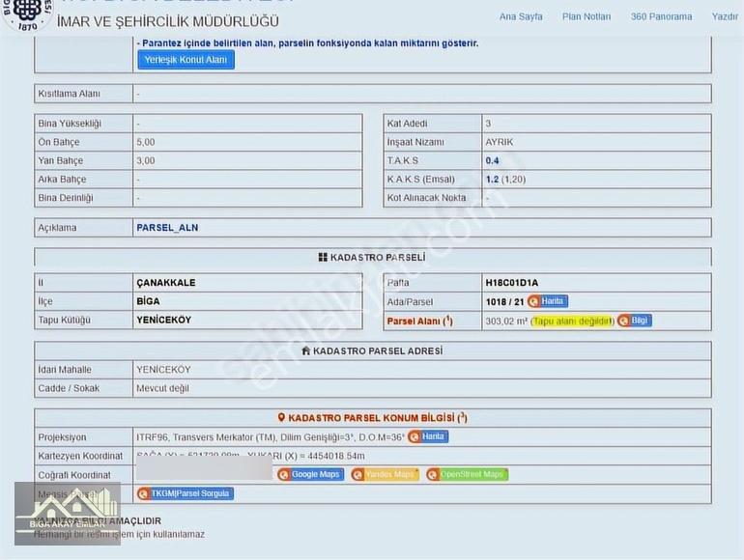Click orange icon on TKGM Parsel Sorgula
The height and width of the screenshot is (560, 744).
click(x=143, y=494)
